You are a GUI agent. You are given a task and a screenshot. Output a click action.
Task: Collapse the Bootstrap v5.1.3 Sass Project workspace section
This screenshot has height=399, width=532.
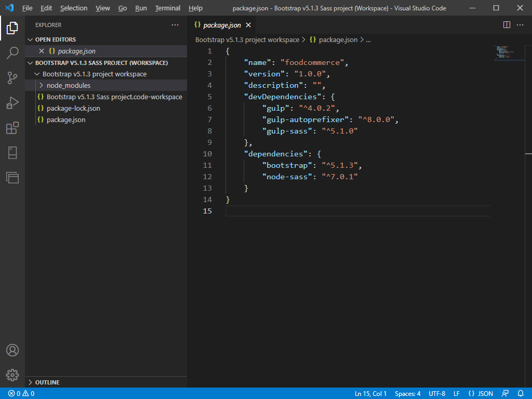point(30,63)
